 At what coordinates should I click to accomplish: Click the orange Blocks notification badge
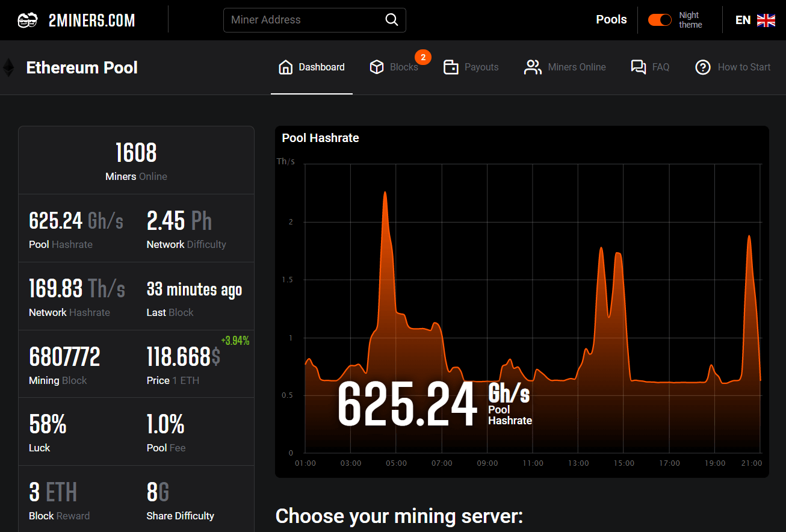[423, 57]
